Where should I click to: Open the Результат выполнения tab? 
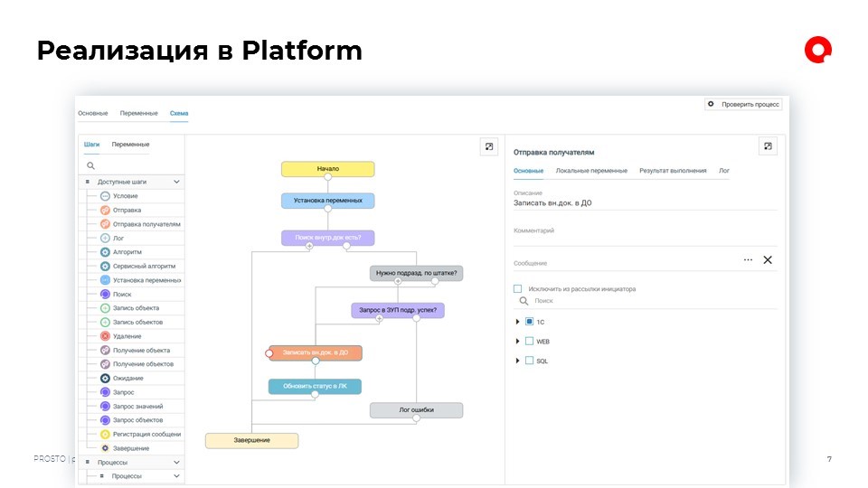(674, 170)
